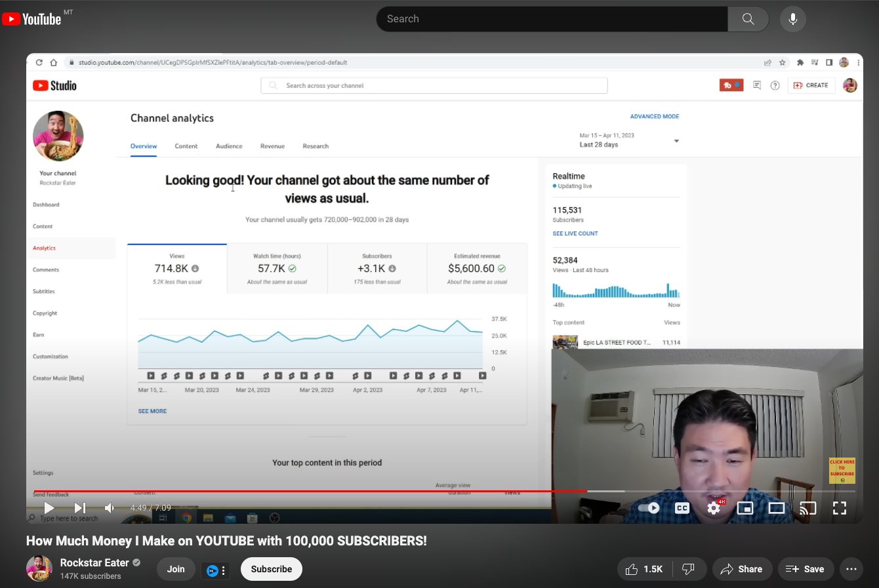Click the Studio help question mark icon

point(775,85)
